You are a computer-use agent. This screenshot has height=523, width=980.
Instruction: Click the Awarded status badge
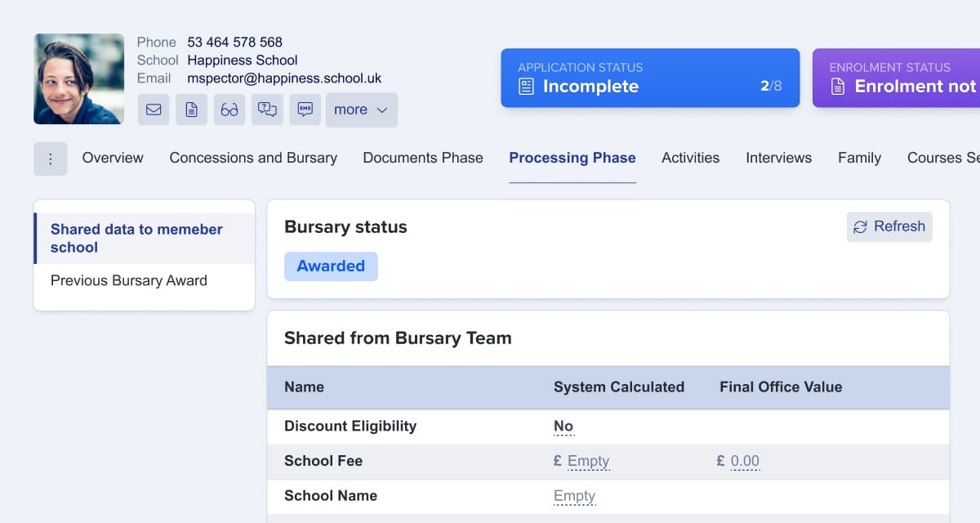331,266
